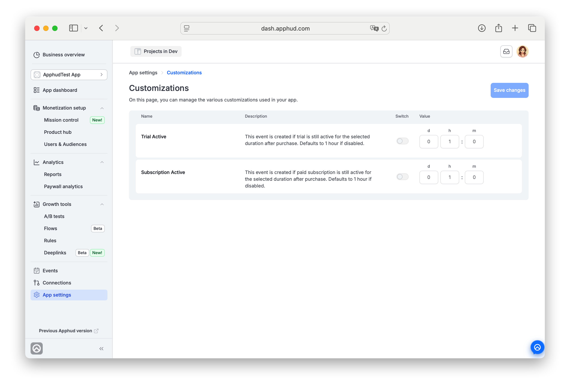Open Rules in Growth tools
570x392 pixels.
[x=50, y=240]
